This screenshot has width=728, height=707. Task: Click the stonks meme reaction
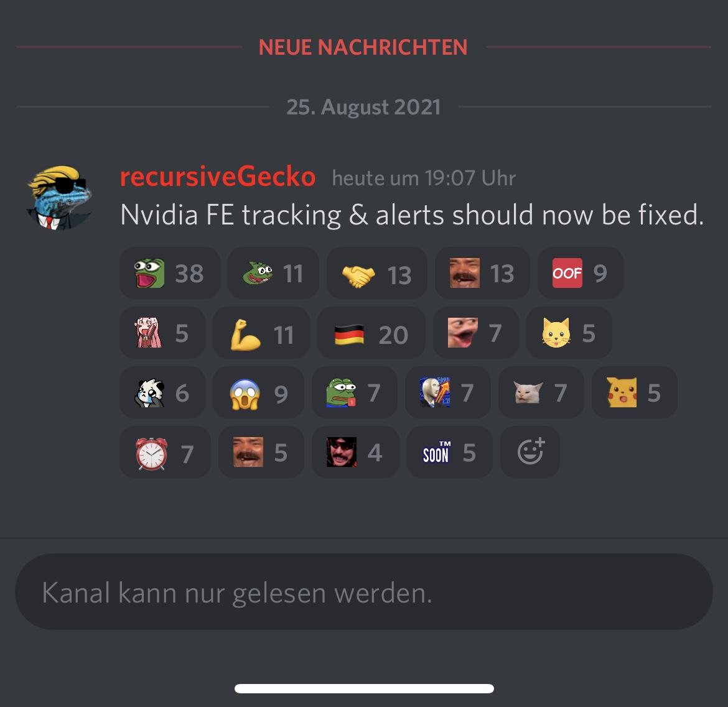(x=447, y=392)
